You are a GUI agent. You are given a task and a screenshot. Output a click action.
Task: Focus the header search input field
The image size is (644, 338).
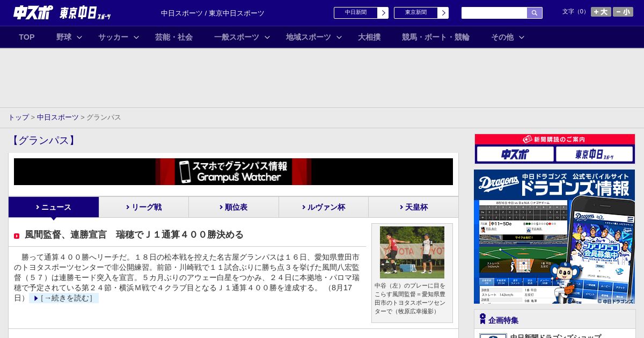[494, 13]
